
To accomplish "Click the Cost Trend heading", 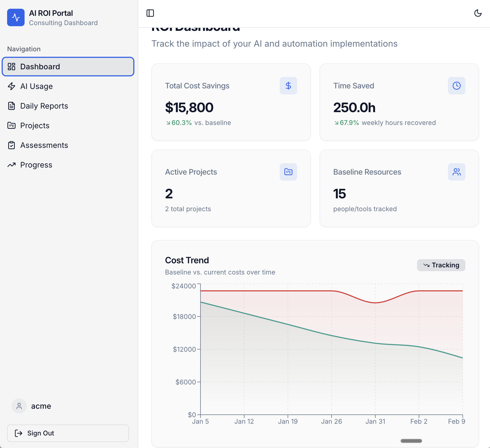I will [187, 260].
